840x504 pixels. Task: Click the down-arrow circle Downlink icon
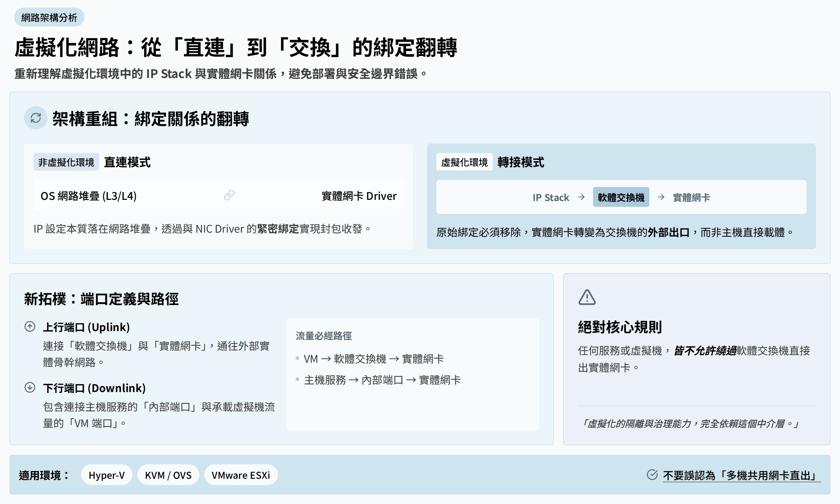30,387
